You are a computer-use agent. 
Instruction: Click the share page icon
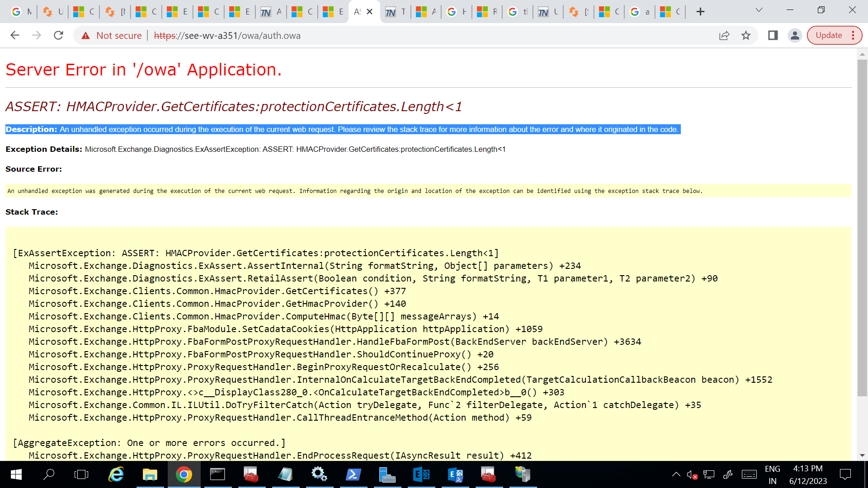724,35
